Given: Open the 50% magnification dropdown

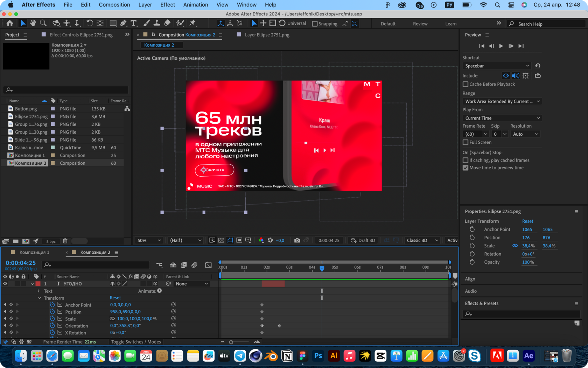Looking at the screenshot, I should [x=149, y=240].
